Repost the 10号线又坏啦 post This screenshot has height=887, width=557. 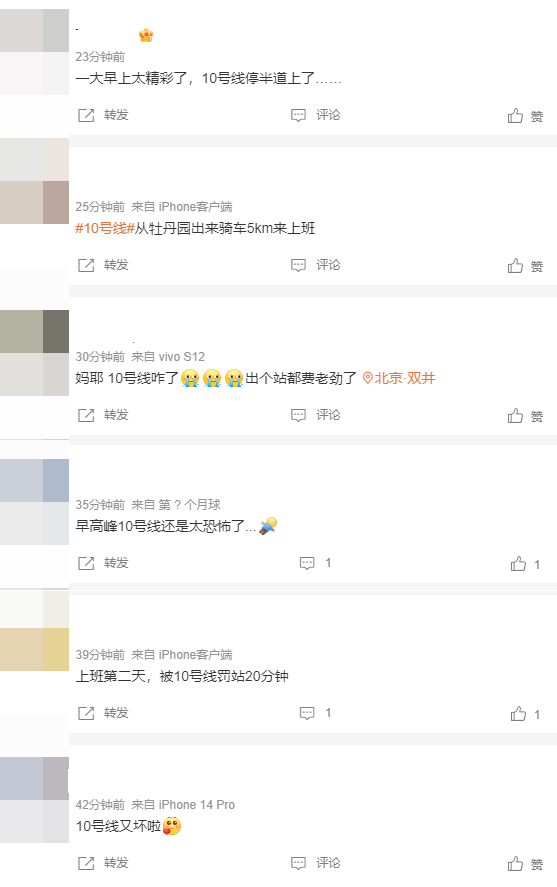click(x=103, y=863)
